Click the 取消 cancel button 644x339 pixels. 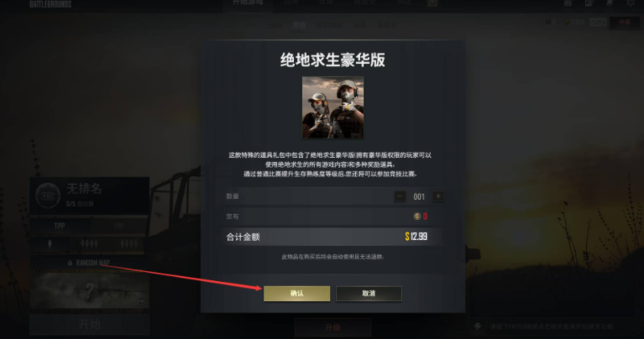pos(369,294)
